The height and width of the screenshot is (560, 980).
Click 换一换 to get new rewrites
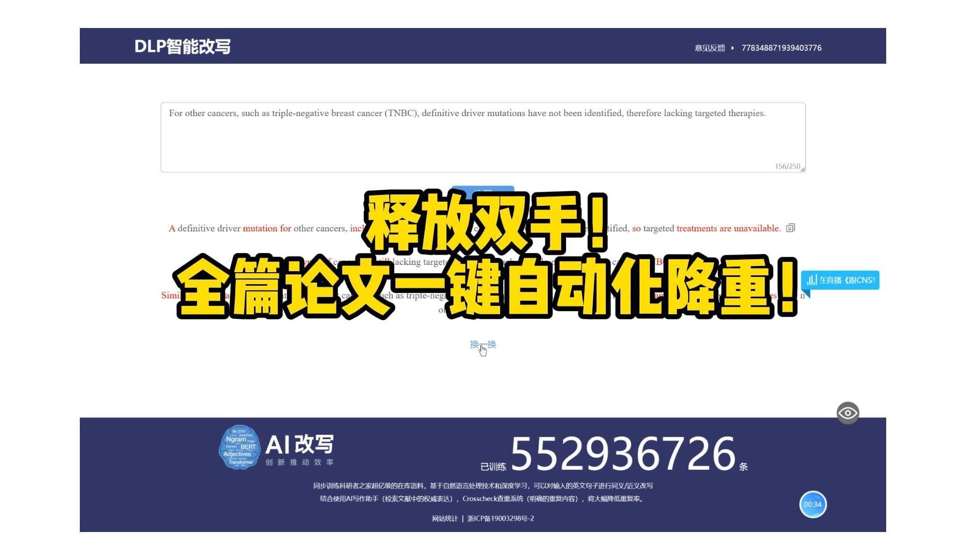coord(482,344)
